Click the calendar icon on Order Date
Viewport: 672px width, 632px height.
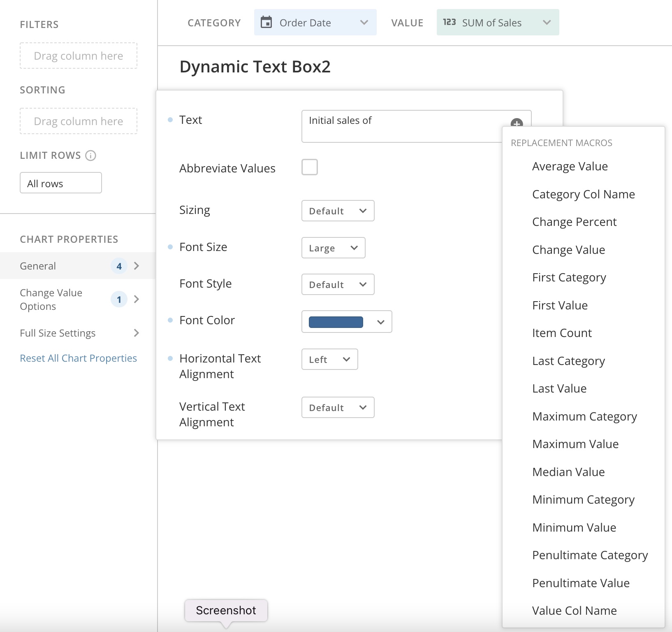click(x=266, y=22)
